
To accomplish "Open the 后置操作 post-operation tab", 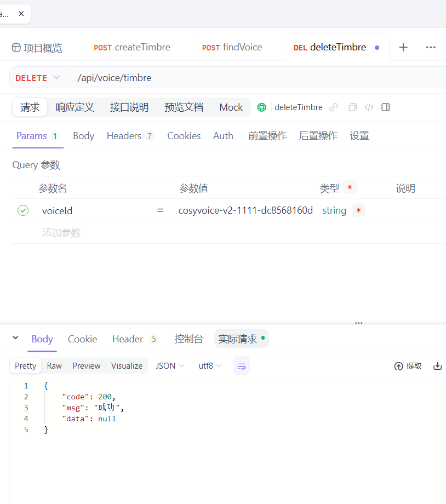I will (x=318, y=136).
